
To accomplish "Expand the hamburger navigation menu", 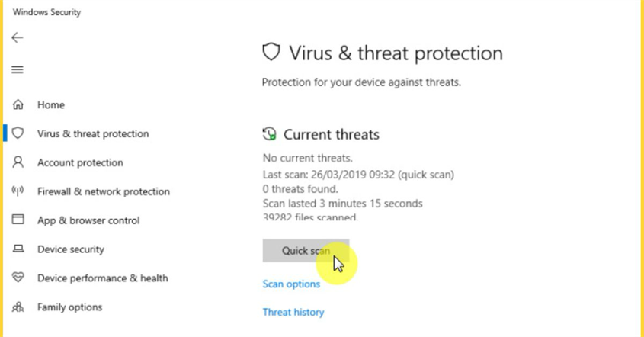I will point(18,69).
